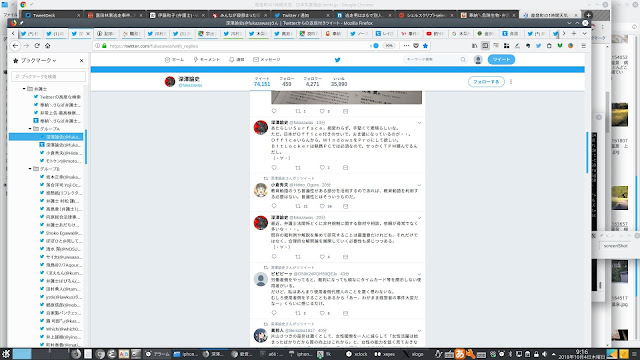
Task: Open the Firefox hamburger menu
Action: point(584,46)
